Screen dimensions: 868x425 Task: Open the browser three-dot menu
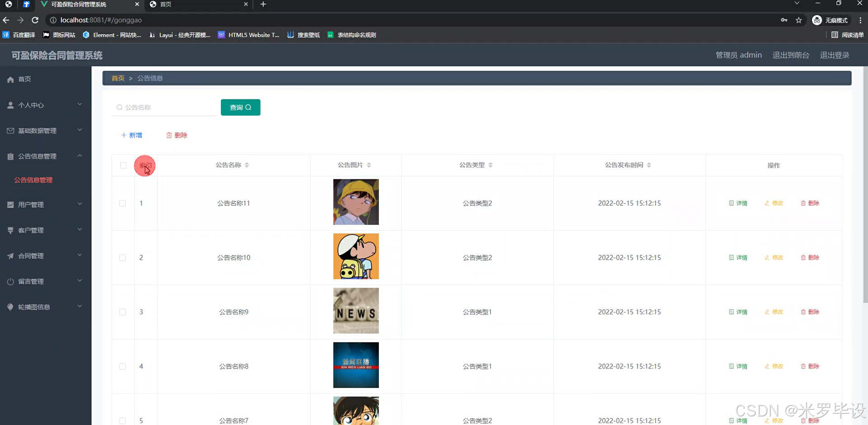click(x=860, y=20)
